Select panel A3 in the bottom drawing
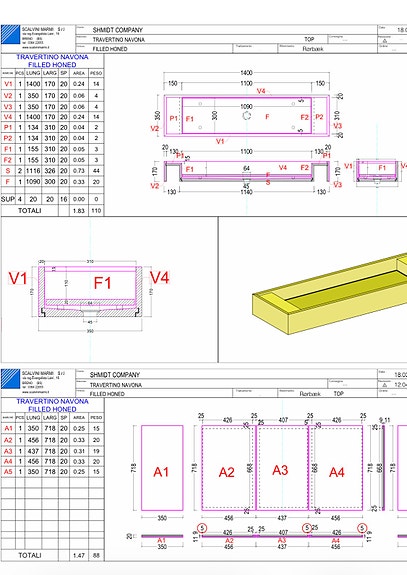 (282, 468)
